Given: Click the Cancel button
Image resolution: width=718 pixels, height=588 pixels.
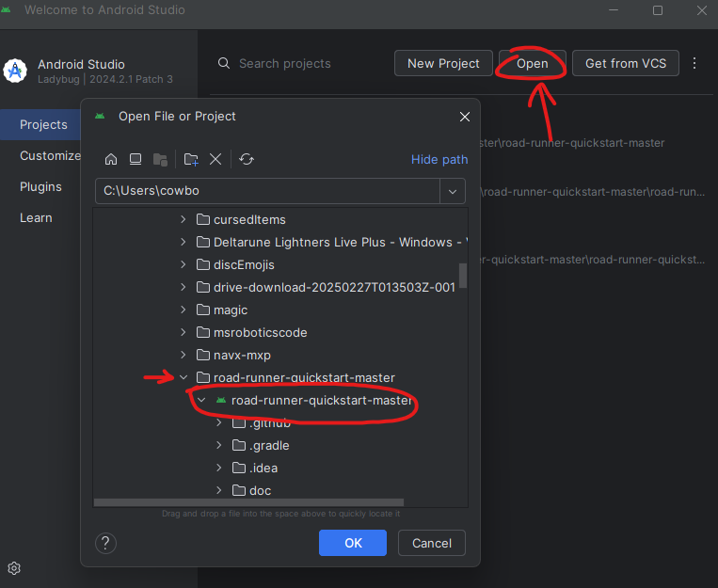Looking at the screenshot, I should click(x=432, y=543).
